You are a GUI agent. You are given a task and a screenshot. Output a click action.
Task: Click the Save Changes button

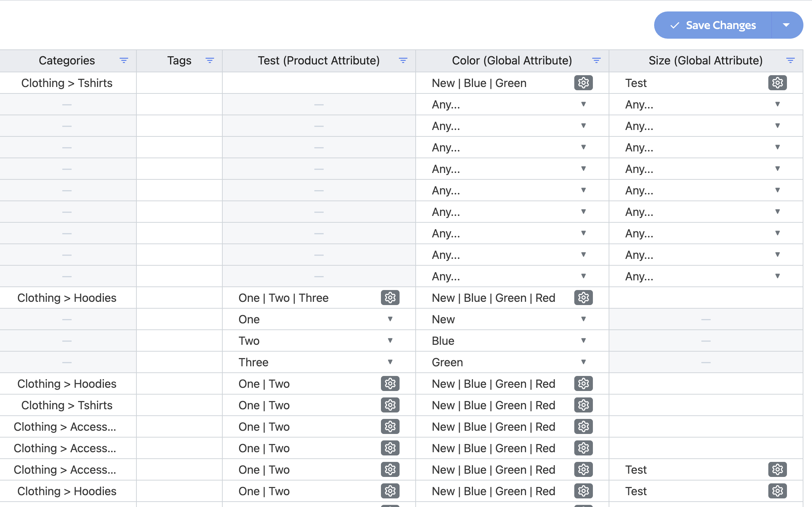coord(713,25)
